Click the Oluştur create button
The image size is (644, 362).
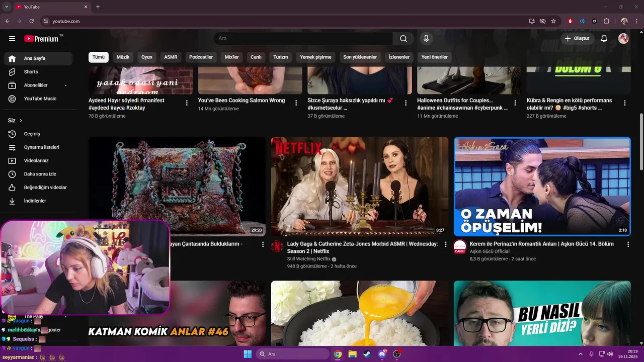pos(578,39)
